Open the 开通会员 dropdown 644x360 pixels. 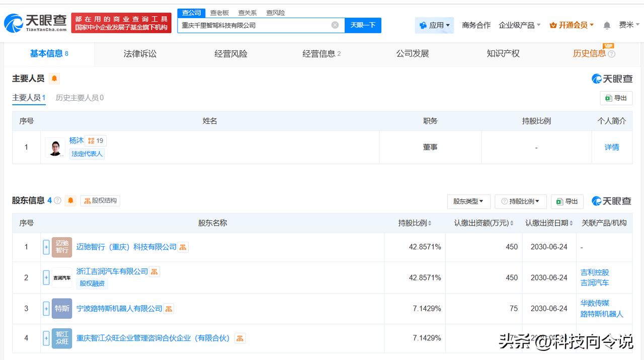pyautogui.click(x=572, y=25)
